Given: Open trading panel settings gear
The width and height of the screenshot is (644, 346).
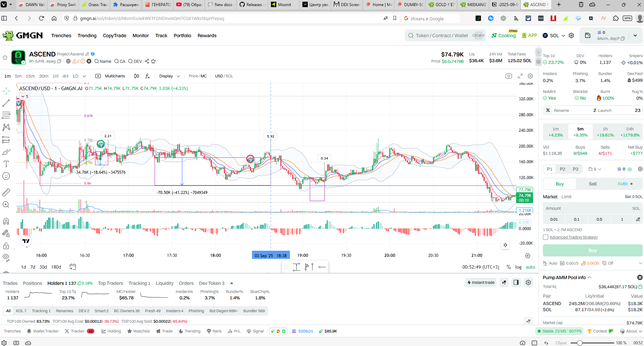Looking at the screenshot, I should coord(640,169).
